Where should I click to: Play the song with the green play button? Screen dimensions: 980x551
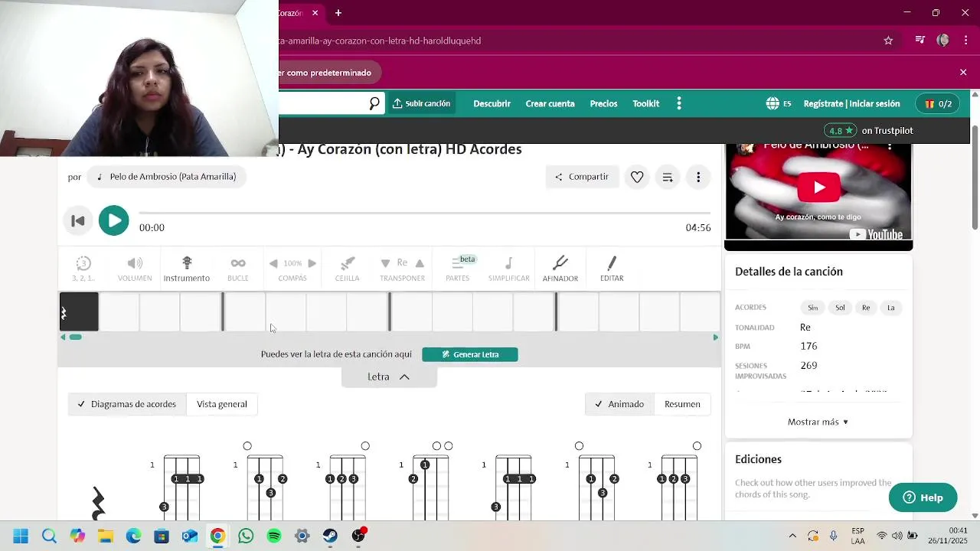[x=113, y=220]
